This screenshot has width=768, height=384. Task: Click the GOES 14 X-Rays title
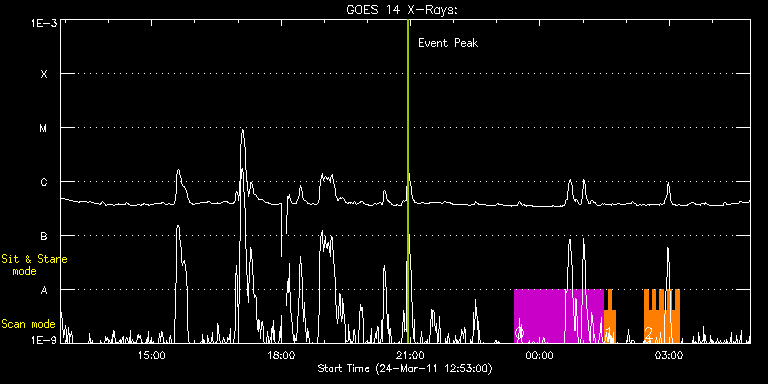click(x=401, y=10)
